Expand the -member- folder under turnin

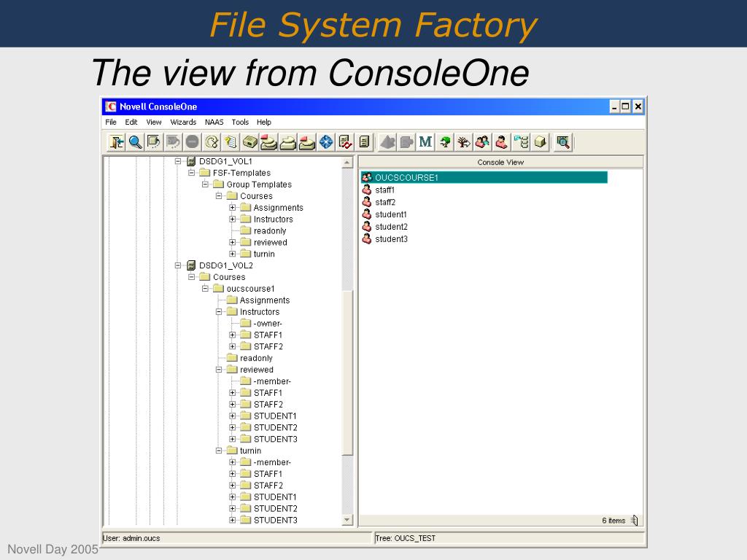233,462
